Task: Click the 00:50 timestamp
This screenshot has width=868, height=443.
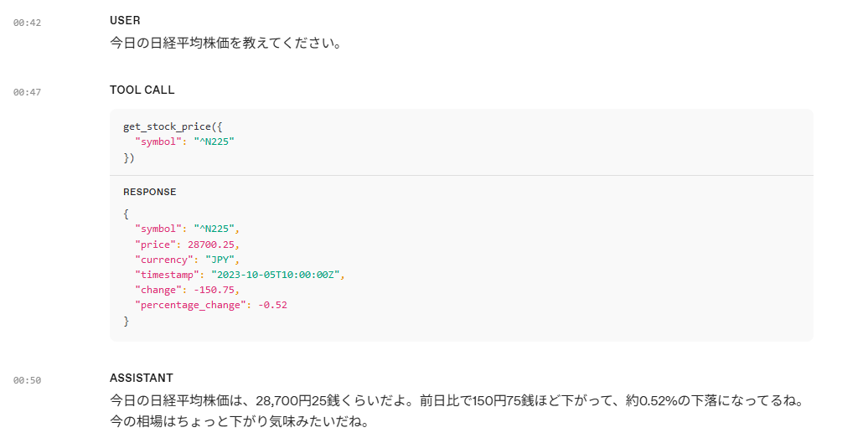Action: click(27, 380)
